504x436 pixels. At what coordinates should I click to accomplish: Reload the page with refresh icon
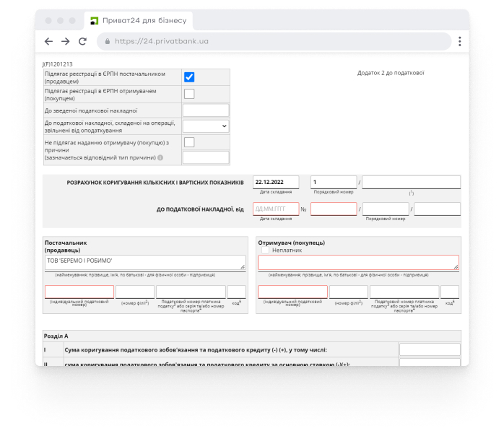82,42
